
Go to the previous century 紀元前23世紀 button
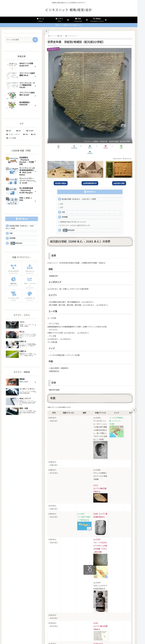[61, 183]
